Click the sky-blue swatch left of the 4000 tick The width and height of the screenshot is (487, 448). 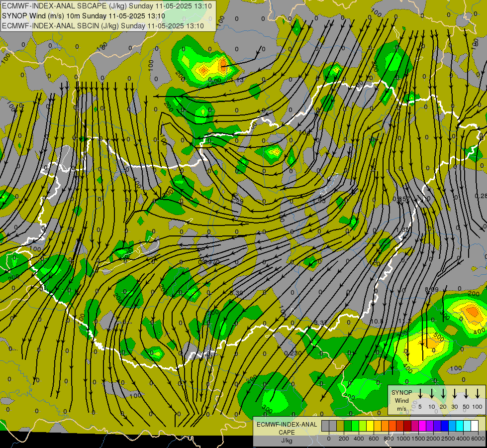[453, 426]
